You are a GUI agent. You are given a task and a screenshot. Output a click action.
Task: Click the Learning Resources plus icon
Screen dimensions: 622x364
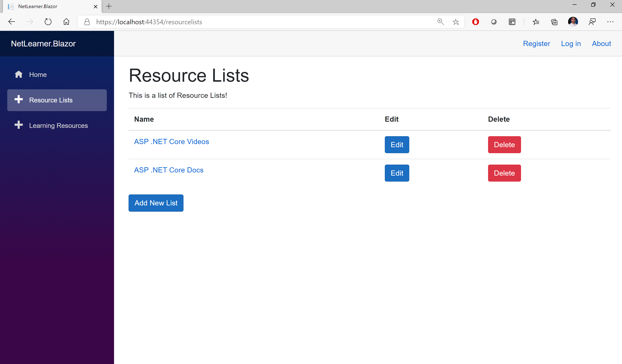coord(19,125)
